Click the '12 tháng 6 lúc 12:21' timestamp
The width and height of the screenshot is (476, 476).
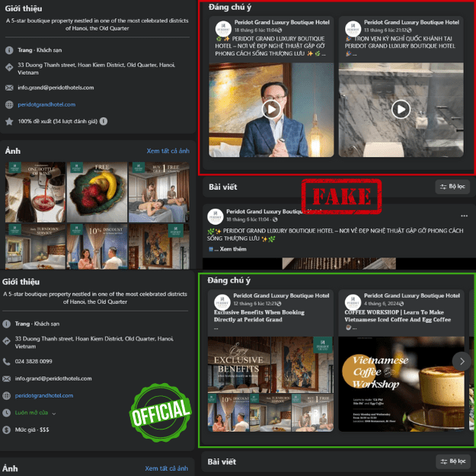(255, 303)
